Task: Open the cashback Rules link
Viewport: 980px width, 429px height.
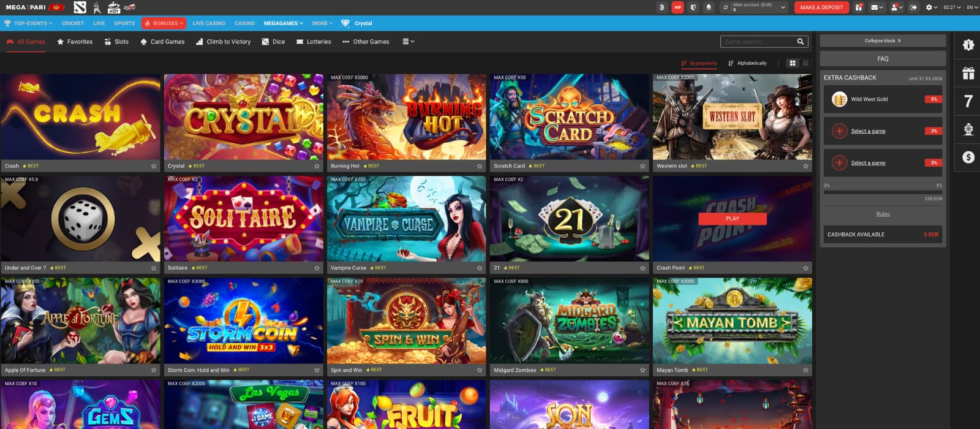Action: (883, 214)
